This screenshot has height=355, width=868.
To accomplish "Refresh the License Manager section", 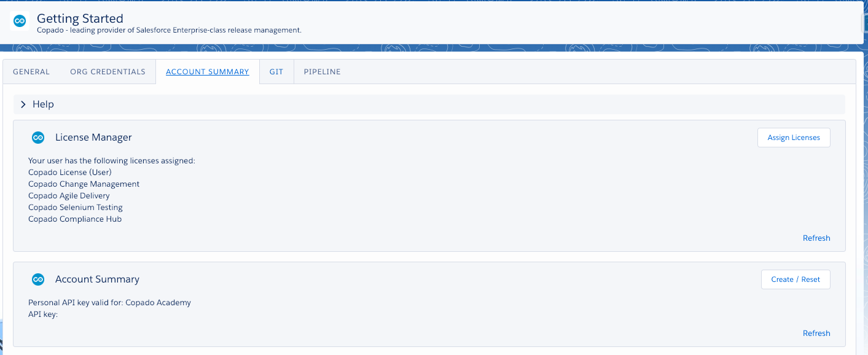I will pos(816,238).
